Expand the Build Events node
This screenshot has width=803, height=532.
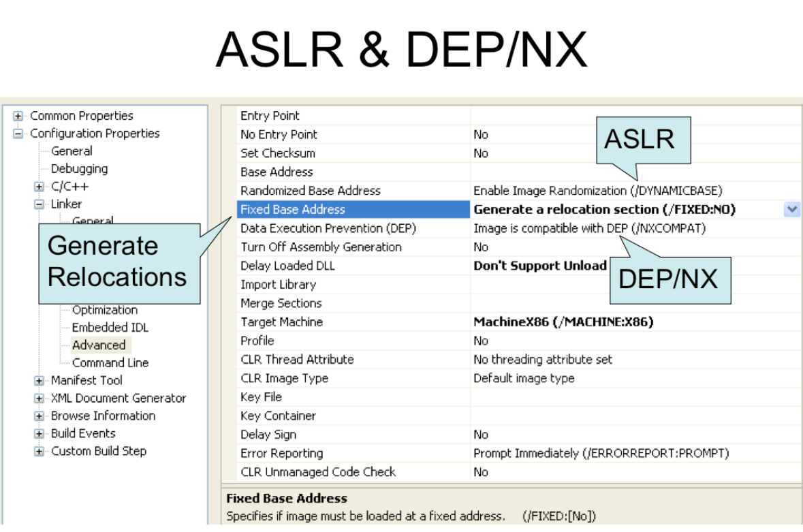(x=40, y=434)
